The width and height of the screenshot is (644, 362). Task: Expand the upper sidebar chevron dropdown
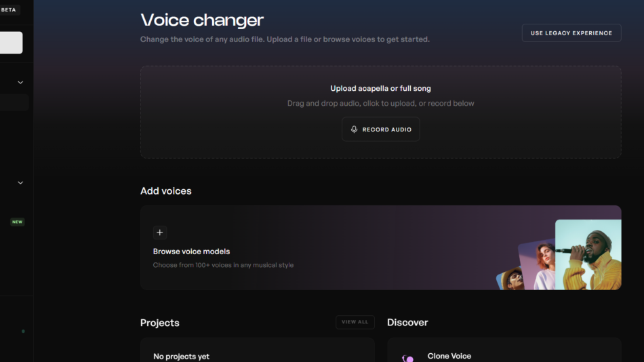coord(20,83)
